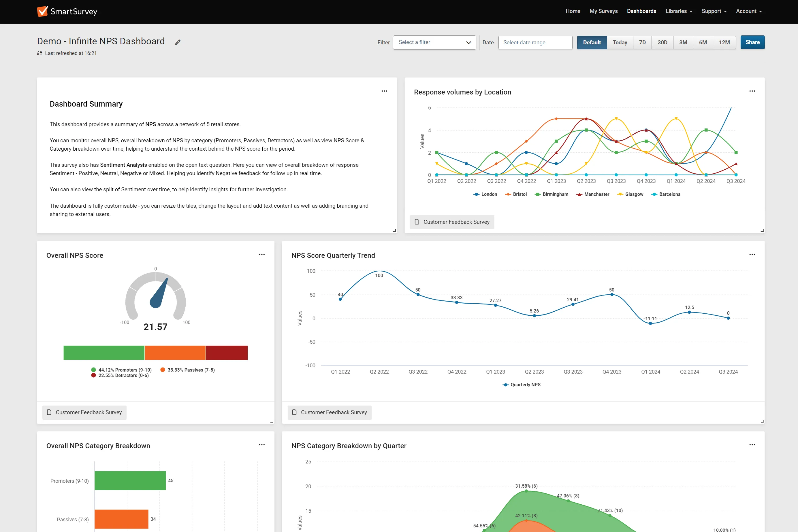Screen dimensions: 798x532
Task: Open the Select a filter dropdown
Action: tap(434, 42)
